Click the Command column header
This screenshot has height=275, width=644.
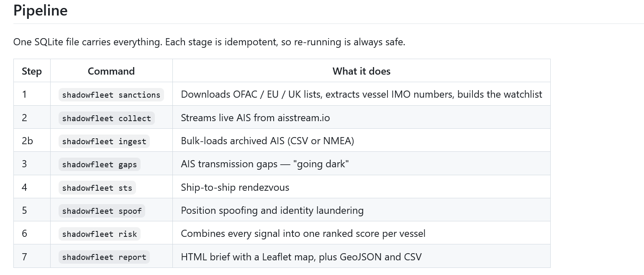pyautogui.click(x=111, y=71)
